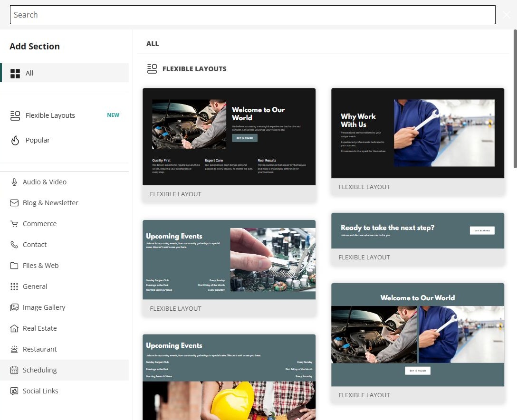Click the Commerce shopping cart icon
517x420 pixels.
point(14,224)
